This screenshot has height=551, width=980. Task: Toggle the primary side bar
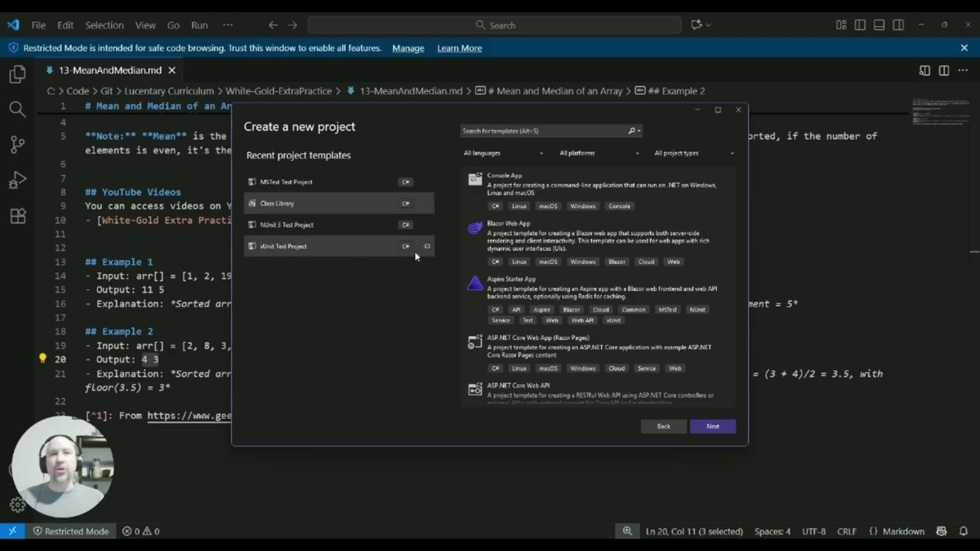(x=861, y=25)
